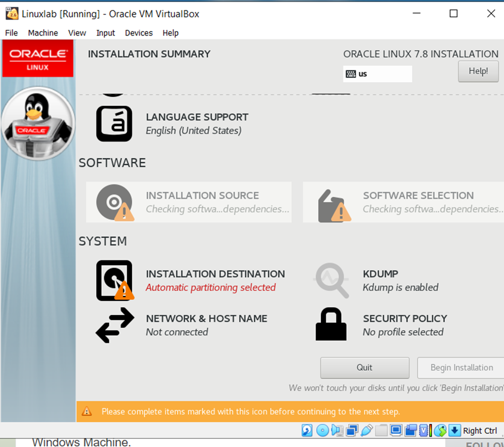The height and width of the screenshot is (447, 504).
Task: Click VirtualBox network status icon
Action: (x=352, y=430)
